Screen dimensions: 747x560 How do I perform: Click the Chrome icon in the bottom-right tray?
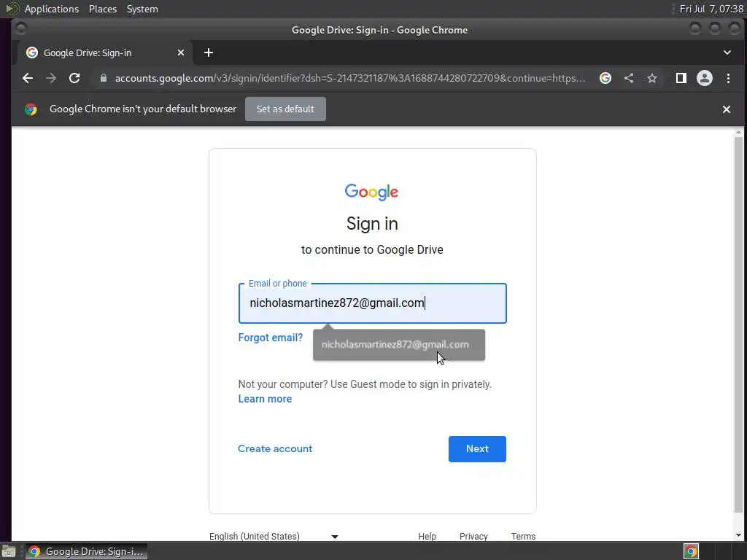pos(691,551)
